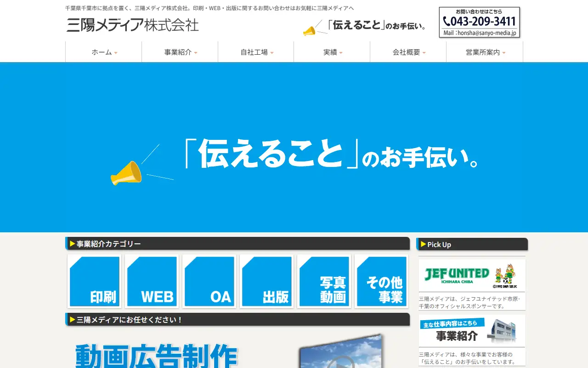Expand the 自社工場 menu arrow

click(x=272, y=53)
